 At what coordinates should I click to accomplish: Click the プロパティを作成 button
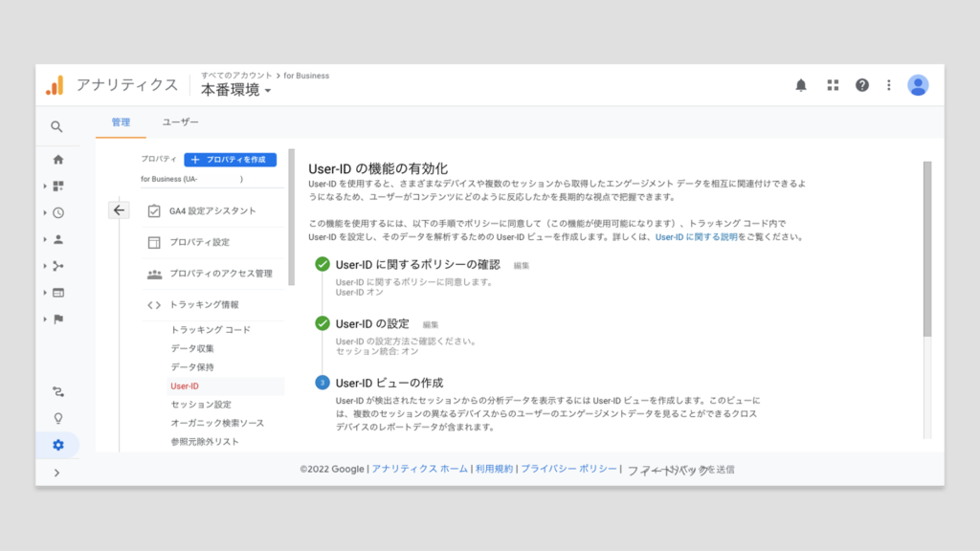point(231,160)
